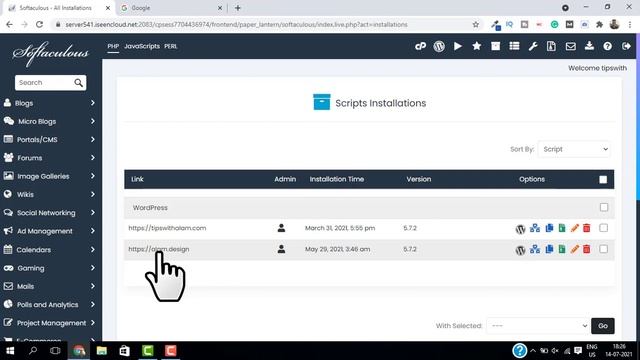Image resolution: width=640 pixels, height=360 pixels.
Task: Open the https://tipswithalam.com link
Action: pos(167,228)
